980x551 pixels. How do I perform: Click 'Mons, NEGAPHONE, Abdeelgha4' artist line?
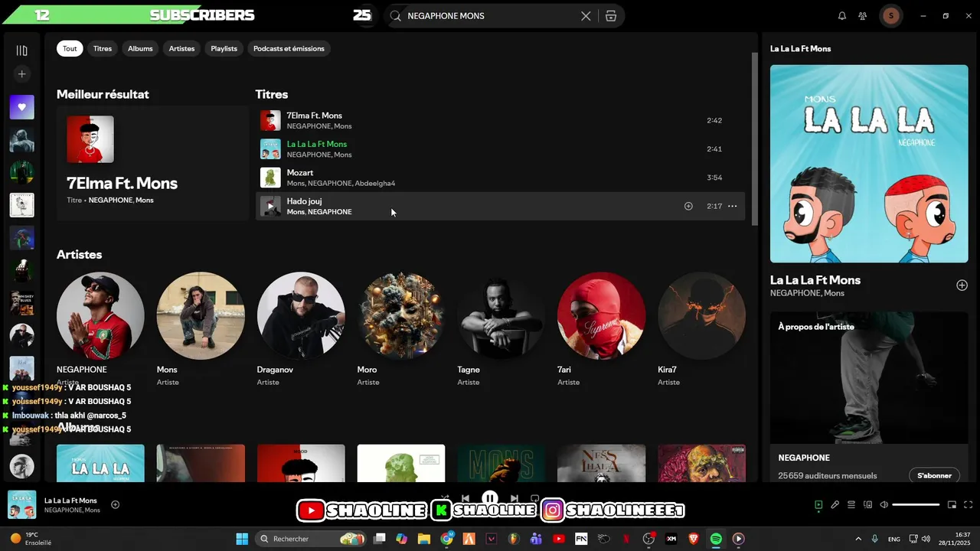341,184
